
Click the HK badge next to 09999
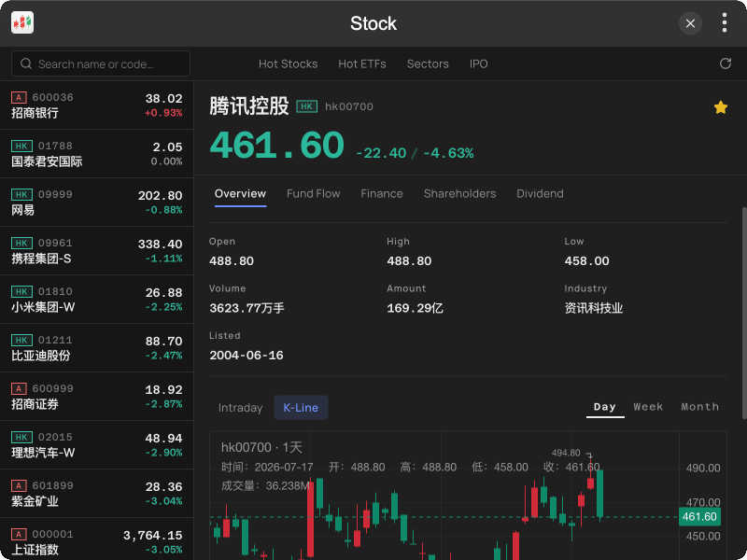click(21, 195)
